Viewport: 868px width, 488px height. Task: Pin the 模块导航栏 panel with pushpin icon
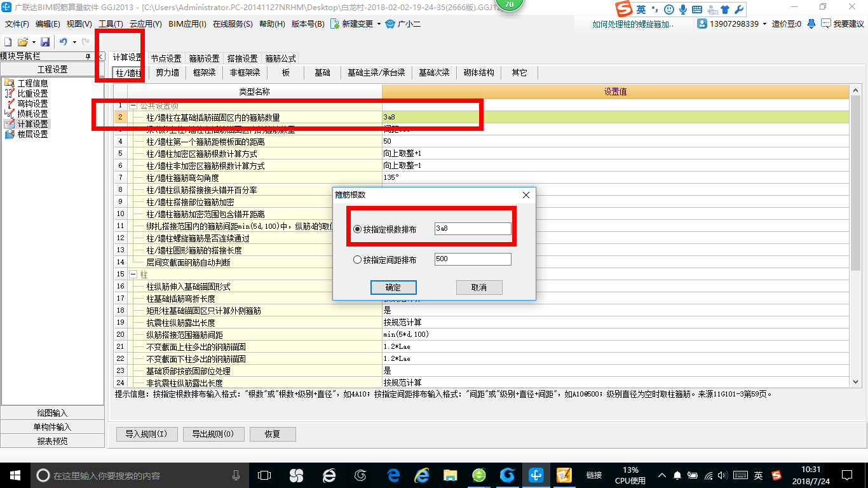[x=88, y=57]
